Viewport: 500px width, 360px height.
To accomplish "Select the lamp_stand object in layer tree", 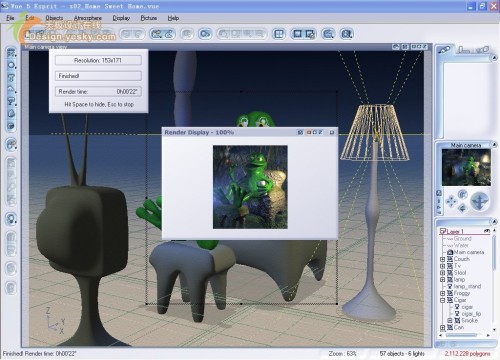I will (x=467, y=286).
